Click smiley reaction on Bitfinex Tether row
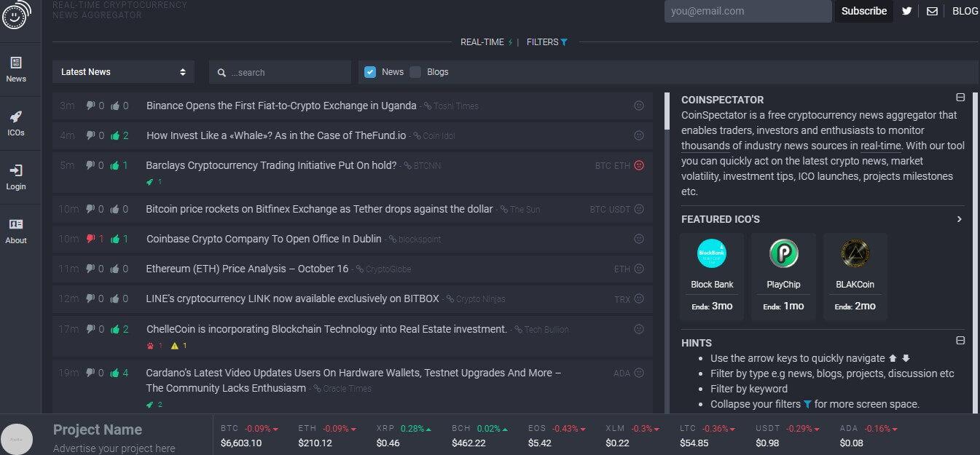Viewport: 980px width, 455px height. 639,209
